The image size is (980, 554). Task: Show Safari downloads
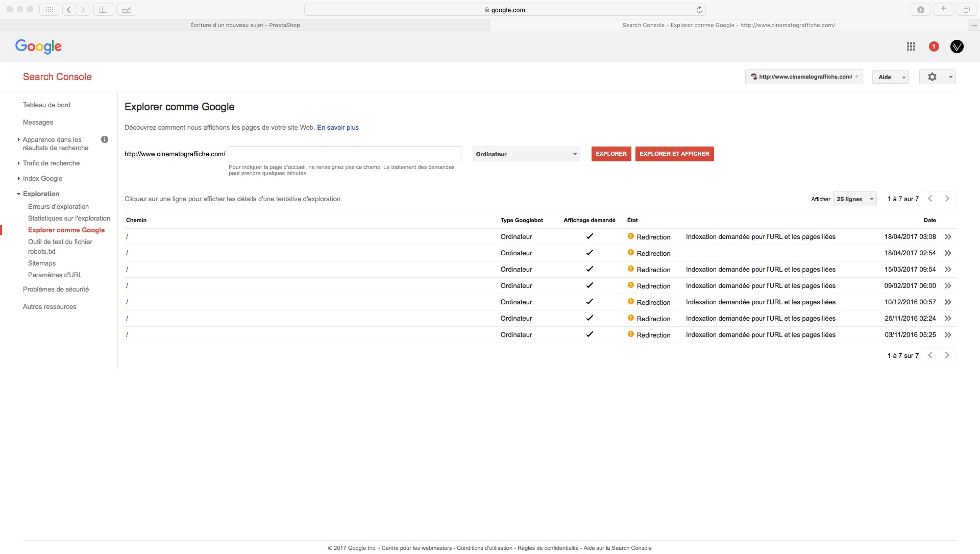921,10
